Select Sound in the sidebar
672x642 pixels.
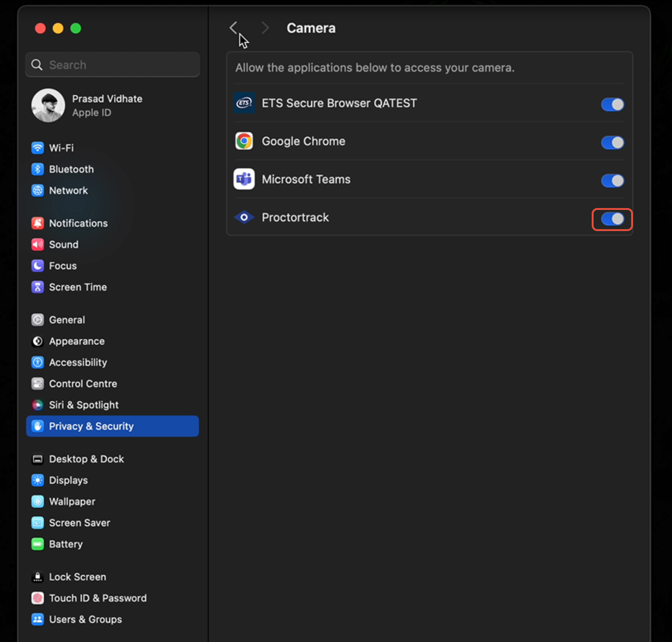point(64,244)
